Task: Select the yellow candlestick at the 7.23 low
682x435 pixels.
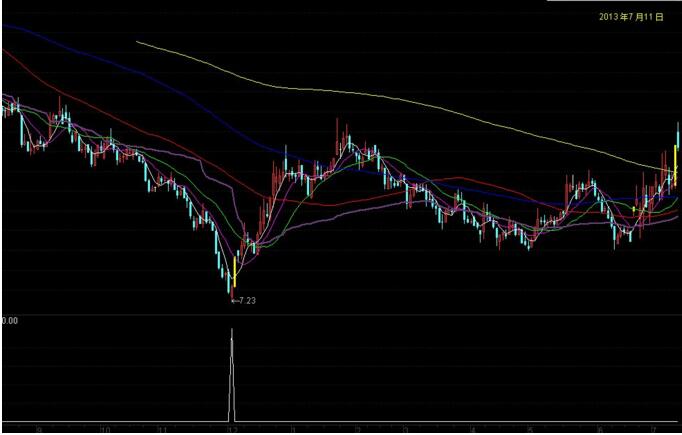Action: click(x=234, y=270)
